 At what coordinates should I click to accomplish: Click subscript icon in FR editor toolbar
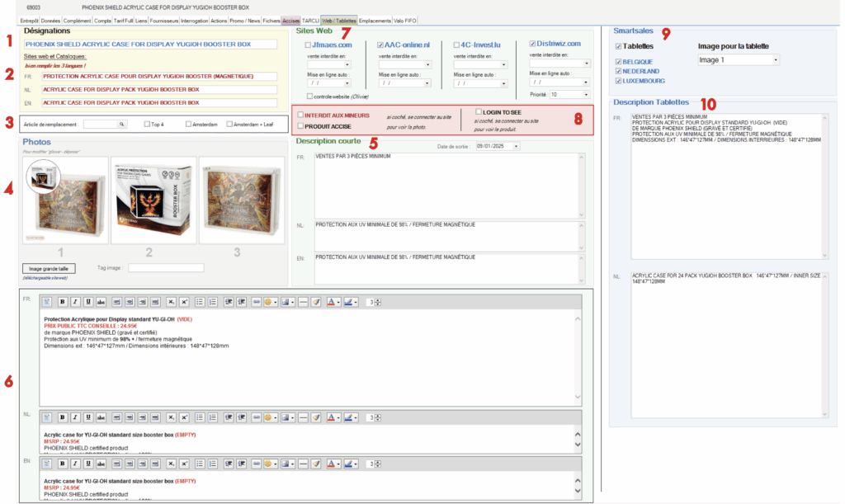171,302
